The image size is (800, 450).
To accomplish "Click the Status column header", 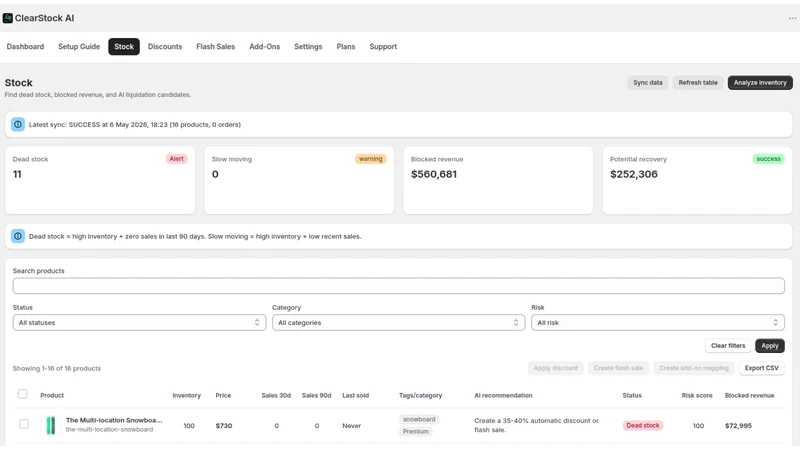I will (x=632, y=395).
